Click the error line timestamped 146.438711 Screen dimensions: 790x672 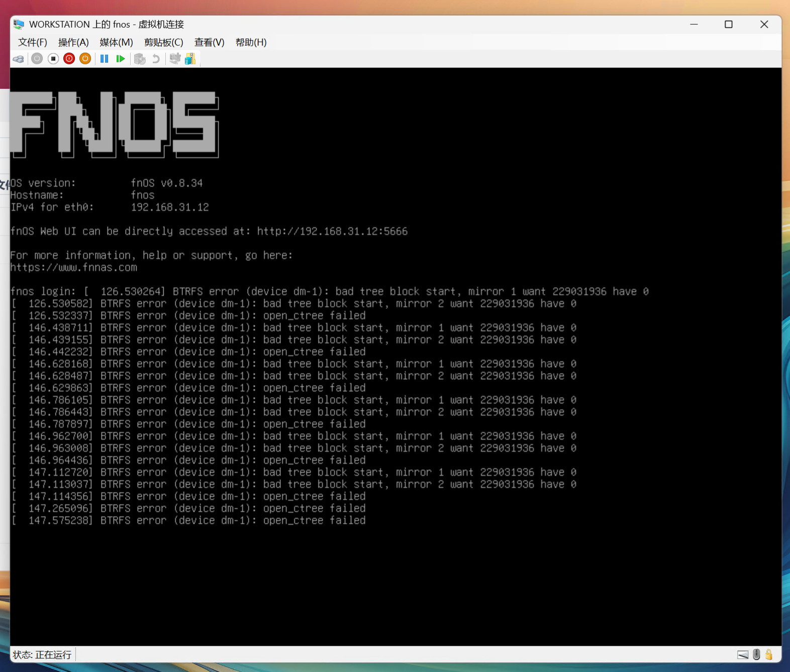click(x=294, y=328)
